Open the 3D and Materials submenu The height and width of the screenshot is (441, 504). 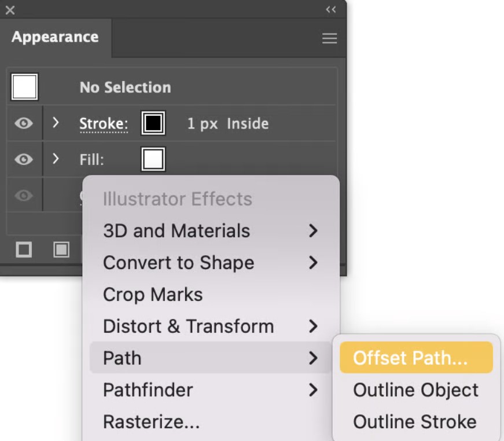[211, 230]
